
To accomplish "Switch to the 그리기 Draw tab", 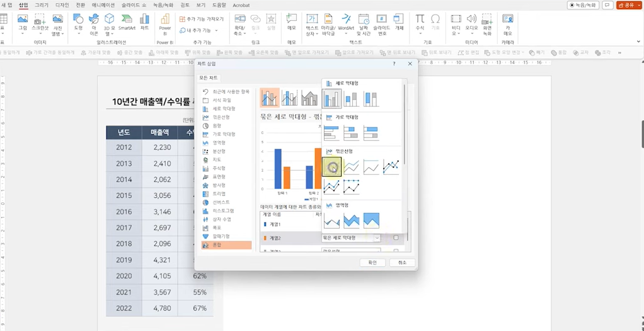I will 41,5.
